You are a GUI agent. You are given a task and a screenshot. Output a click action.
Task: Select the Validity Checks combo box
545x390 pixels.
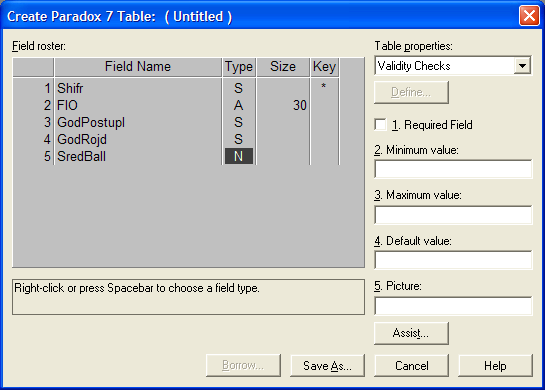tap(453, 66)
